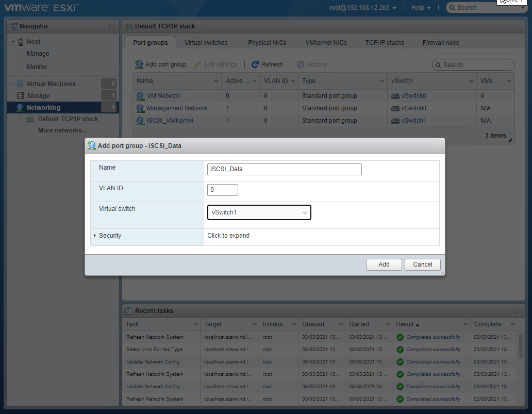Click More networks... in Navigator

point(62,130)
